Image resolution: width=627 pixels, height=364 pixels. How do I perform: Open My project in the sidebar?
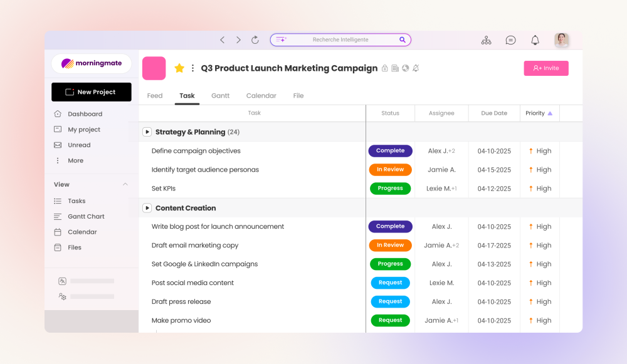(84, 130)
